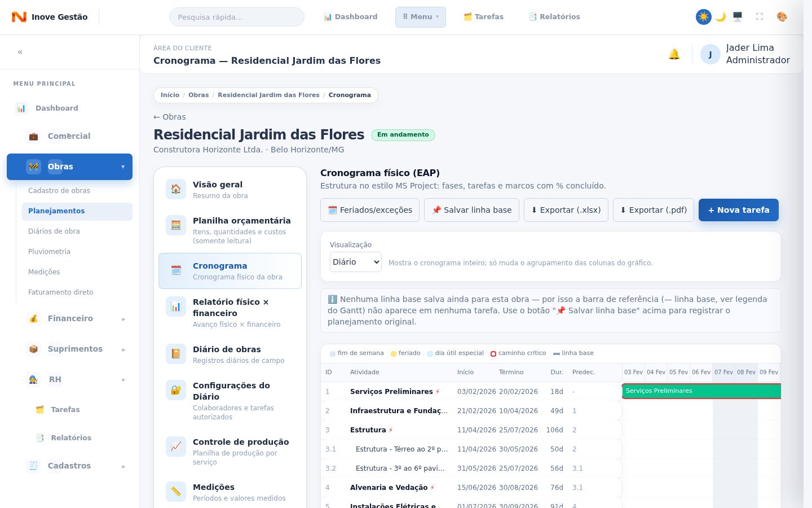Collapse the Obras sidebar section
Screen dimensions: 812x508
(x=69, y=167)
